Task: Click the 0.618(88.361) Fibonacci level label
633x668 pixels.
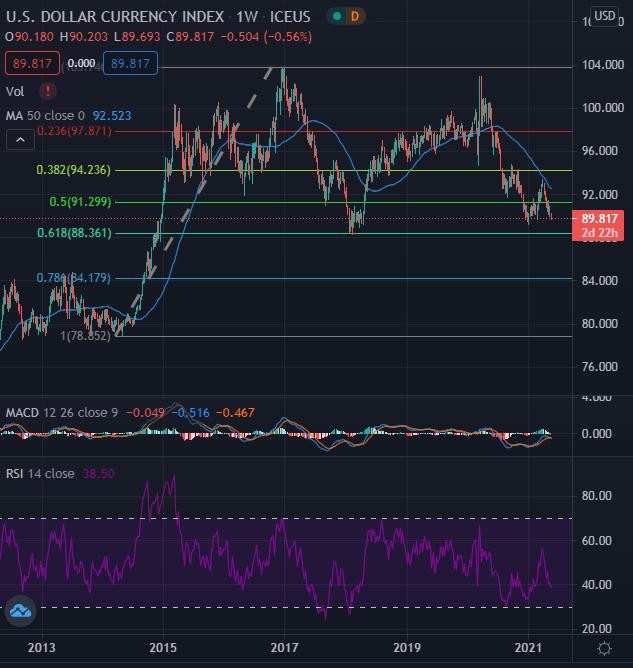Action: 74,233
